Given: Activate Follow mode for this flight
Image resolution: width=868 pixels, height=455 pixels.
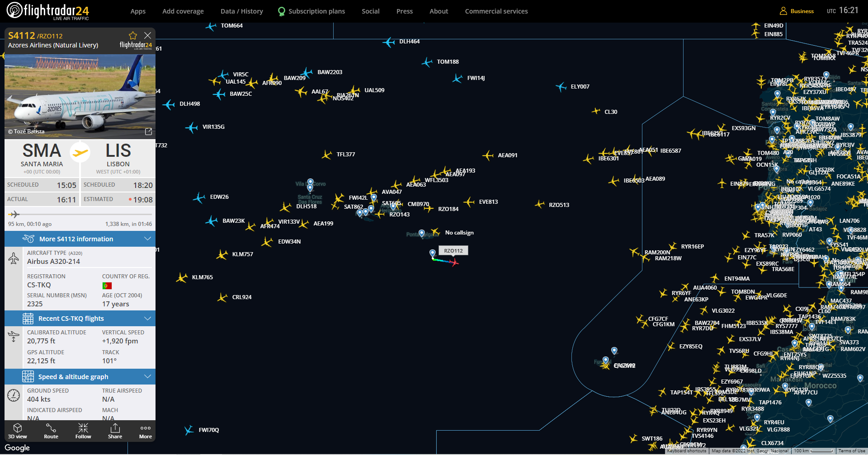Looking at the screenshot, I should [83, 431].
